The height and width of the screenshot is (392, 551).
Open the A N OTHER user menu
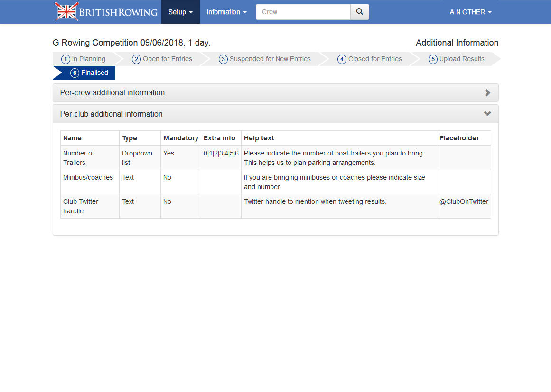point(470,12)
